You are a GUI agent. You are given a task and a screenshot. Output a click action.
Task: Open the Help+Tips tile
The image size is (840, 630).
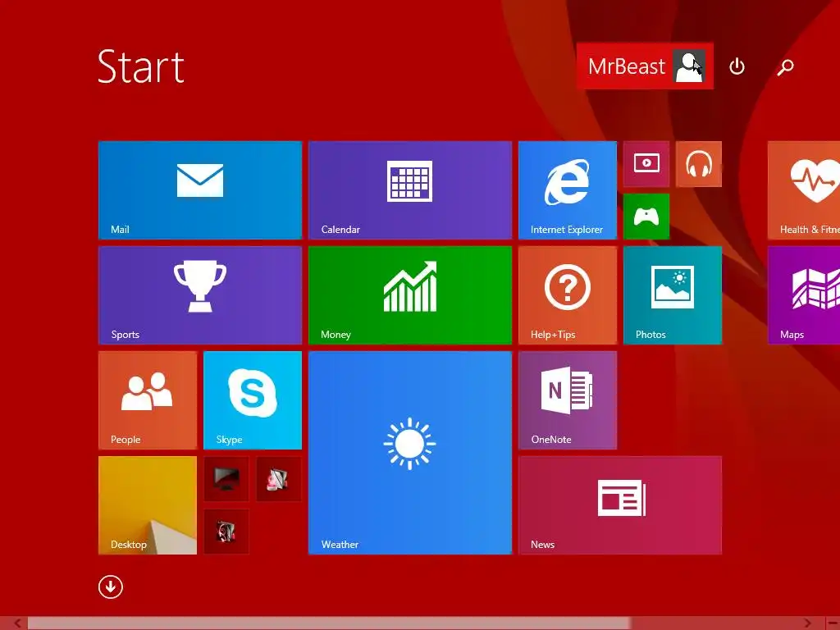coord(568,295)
